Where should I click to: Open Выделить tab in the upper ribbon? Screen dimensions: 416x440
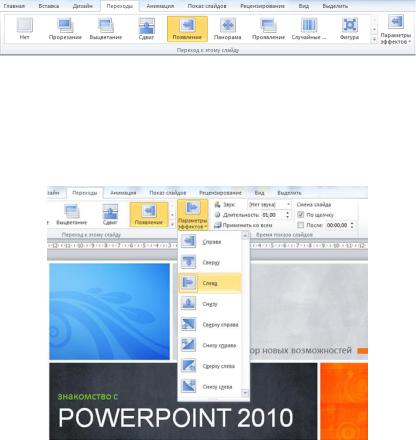(x=335, y=6)
